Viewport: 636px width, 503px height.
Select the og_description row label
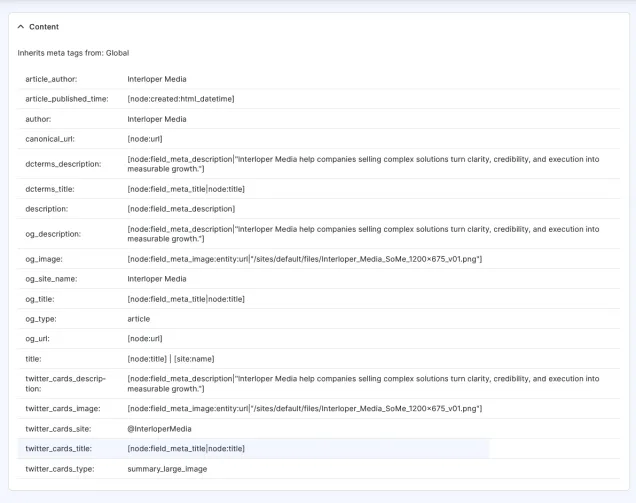pos(52,234)
